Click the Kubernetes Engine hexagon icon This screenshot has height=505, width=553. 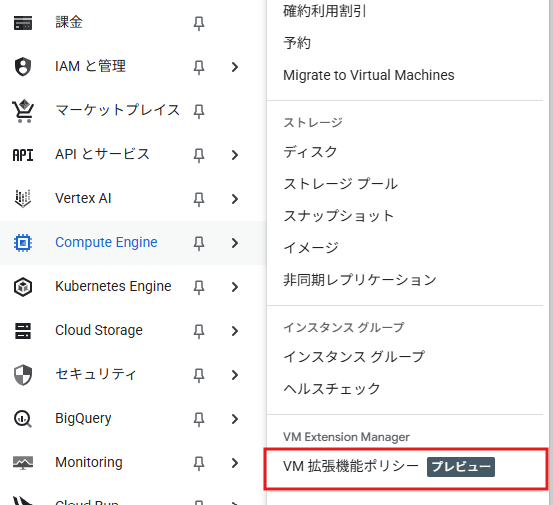tap(23, 287)
